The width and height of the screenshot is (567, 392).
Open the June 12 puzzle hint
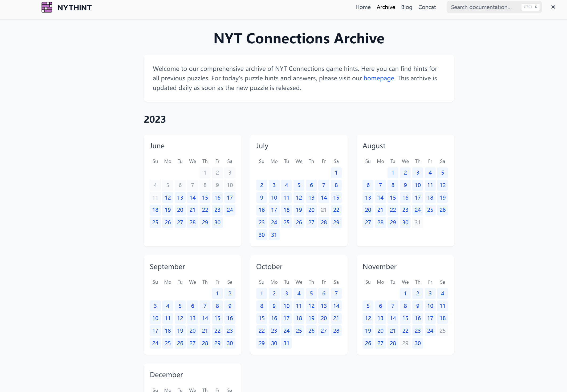pos(168,198)
